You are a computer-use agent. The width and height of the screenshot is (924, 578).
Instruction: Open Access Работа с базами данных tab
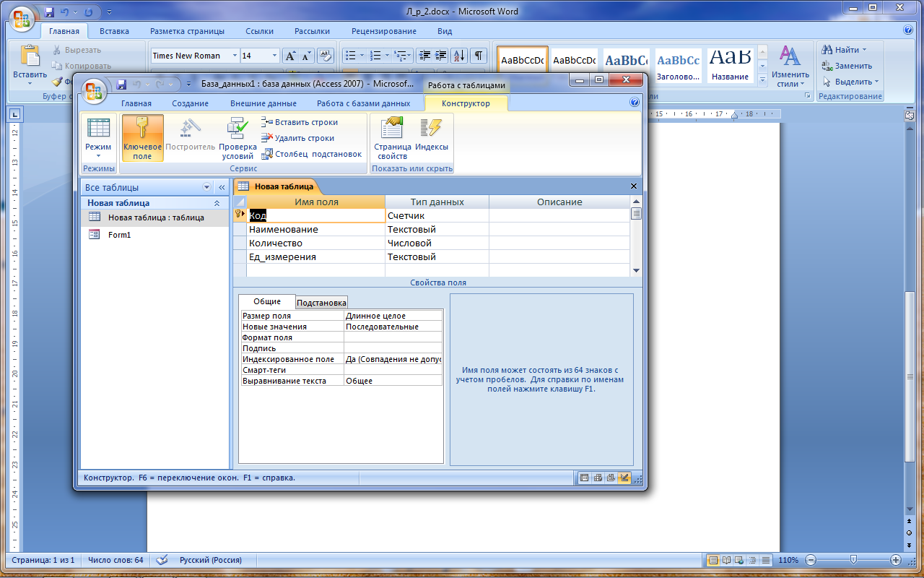click(x=364, y=103)
